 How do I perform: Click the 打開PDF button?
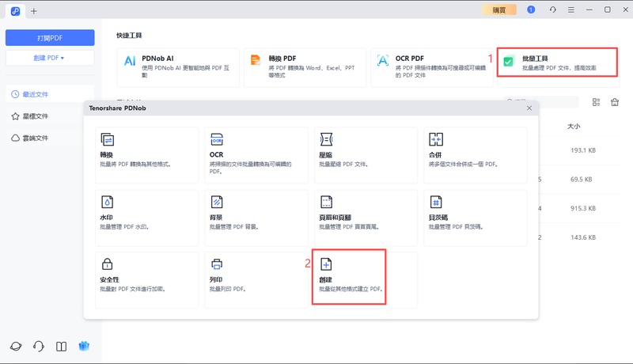[x=50, y=37]
